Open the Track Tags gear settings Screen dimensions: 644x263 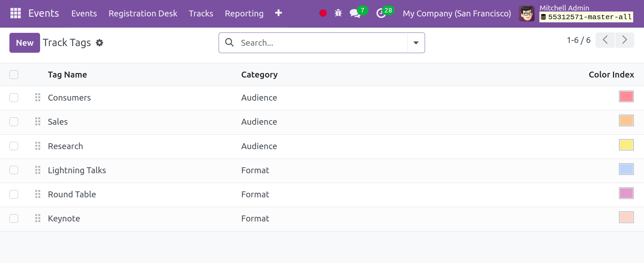point(100,43)
